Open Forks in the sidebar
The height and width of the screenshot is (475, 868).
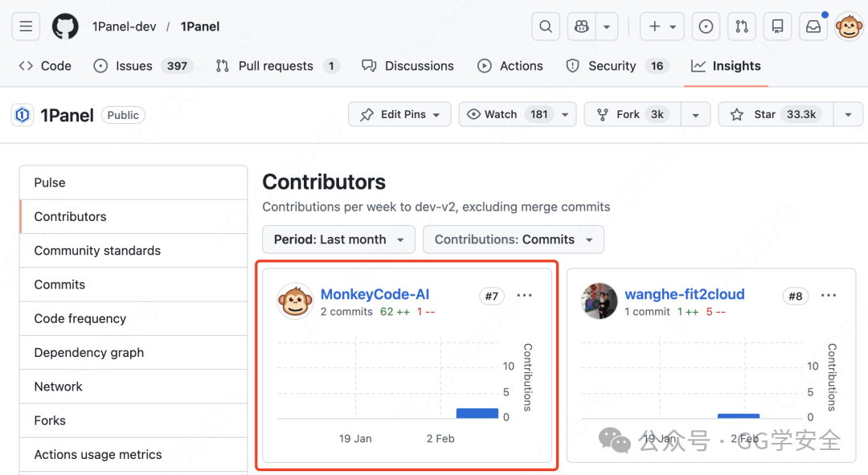coord(133,420)
